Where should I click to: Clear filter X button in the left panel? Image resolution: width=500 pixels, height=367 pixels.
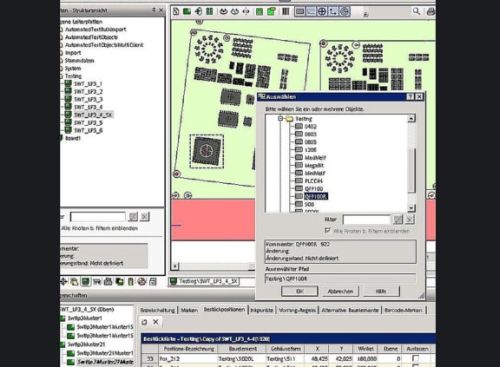point(144,217)
